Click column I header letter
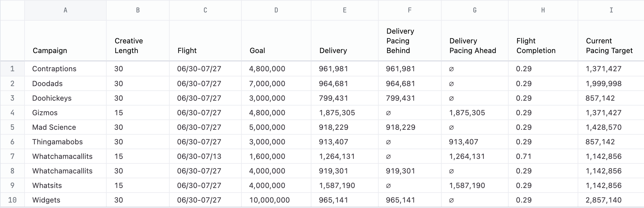This screenshot has width=644, height=208. coord(611,10)
